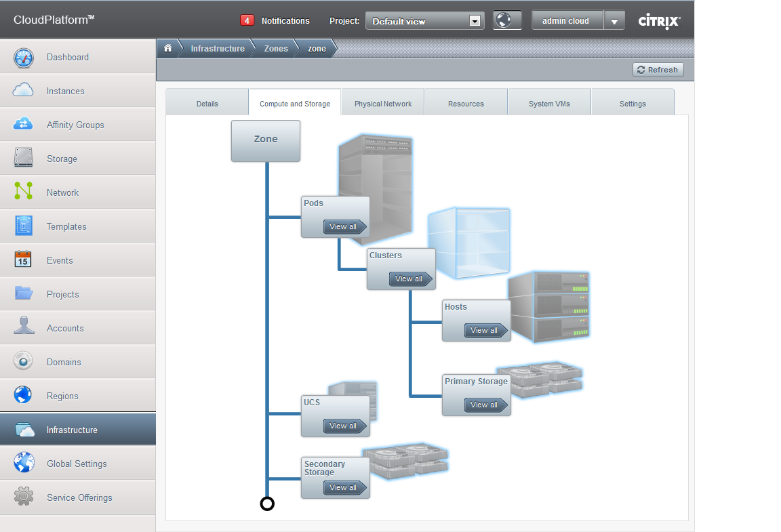This screenshot has height=532, width=781.
Task: Click View all under Secondary Storage
Action: 344,488
